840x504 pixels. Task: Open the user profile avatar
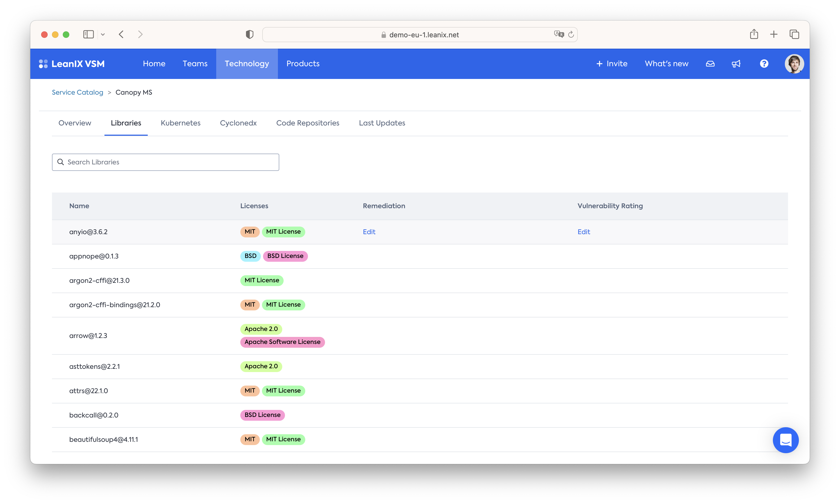(x=794, y=64)
